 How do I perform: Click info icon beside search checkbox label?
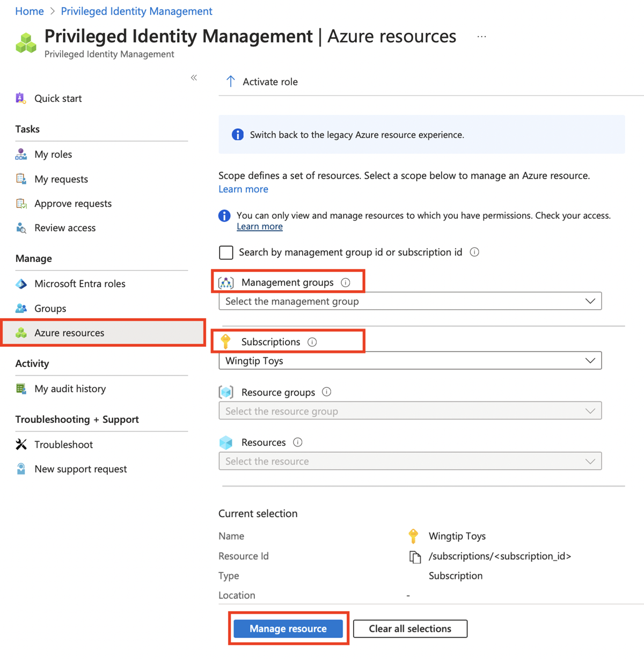474,252
